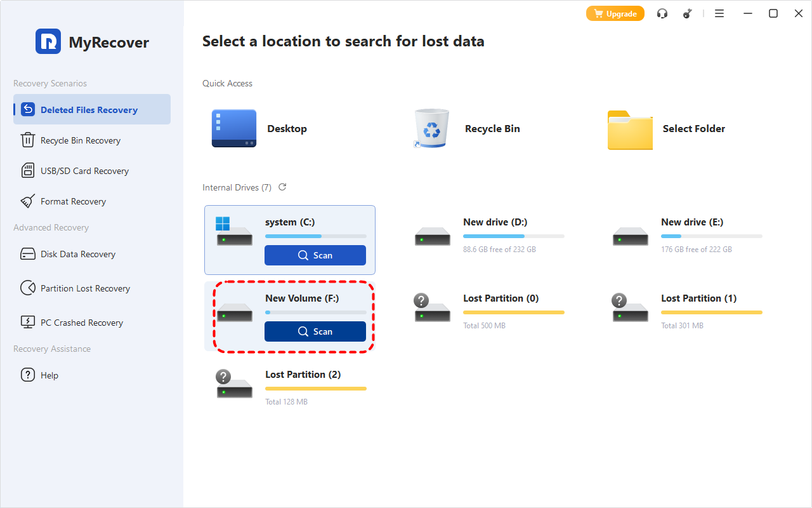Screen dimensions: 812x508
Task: Click the Recycle Bin label in Quick Access
Action: pyautogui.click(x=492, y=128)
